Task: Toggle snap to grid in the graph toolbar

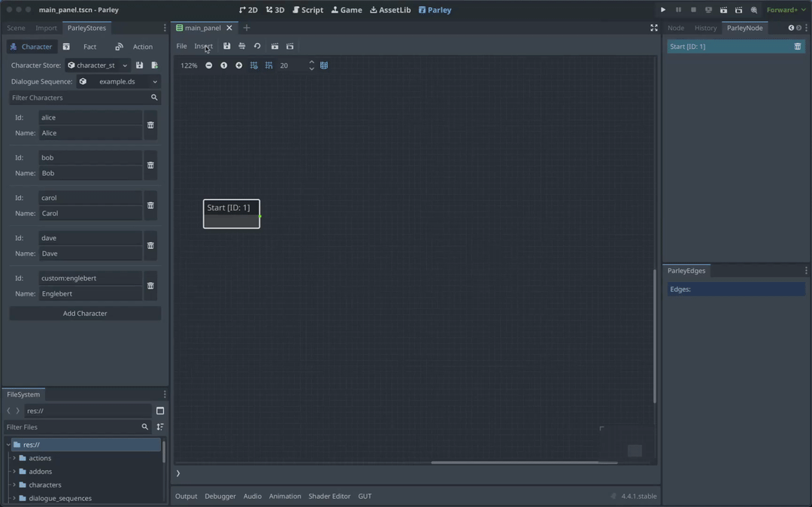Action: tap(268, 65)
